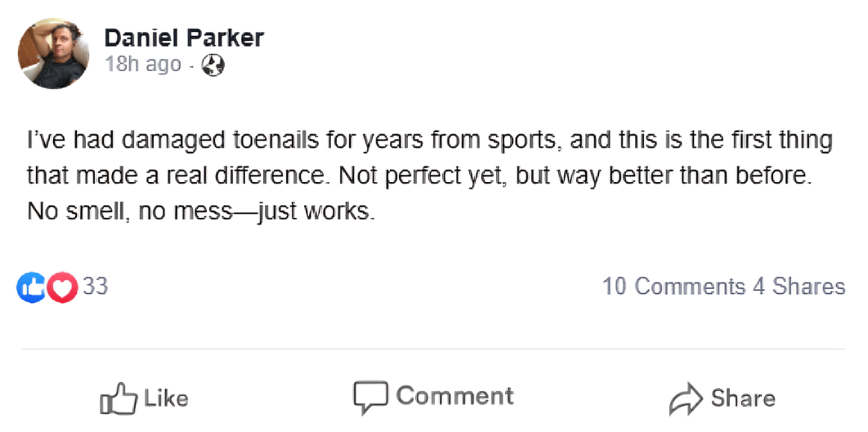Open Daniel Parker's profile picture
The height and width of the screenshot is (432, 868).
[x=53, y=54]
